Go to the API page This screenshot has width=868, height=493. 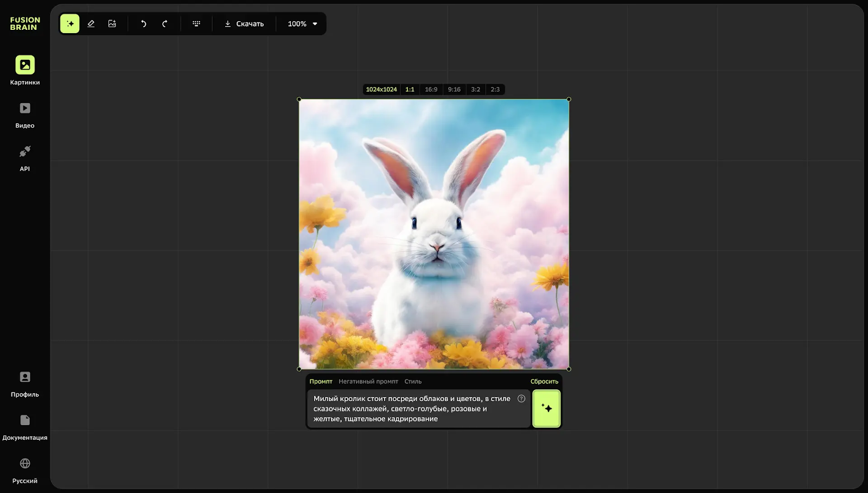click(x=25, y=158)
